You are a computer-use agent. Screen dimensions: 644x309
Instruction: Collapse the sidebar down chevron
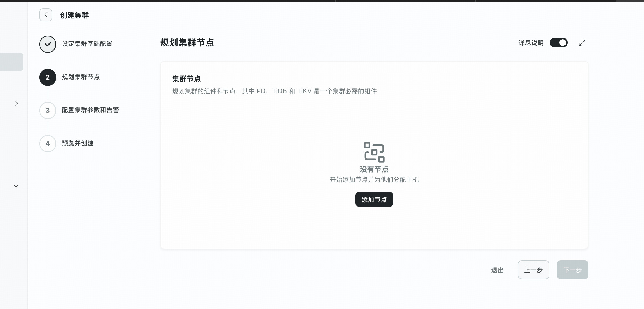(x=16, y=186)
